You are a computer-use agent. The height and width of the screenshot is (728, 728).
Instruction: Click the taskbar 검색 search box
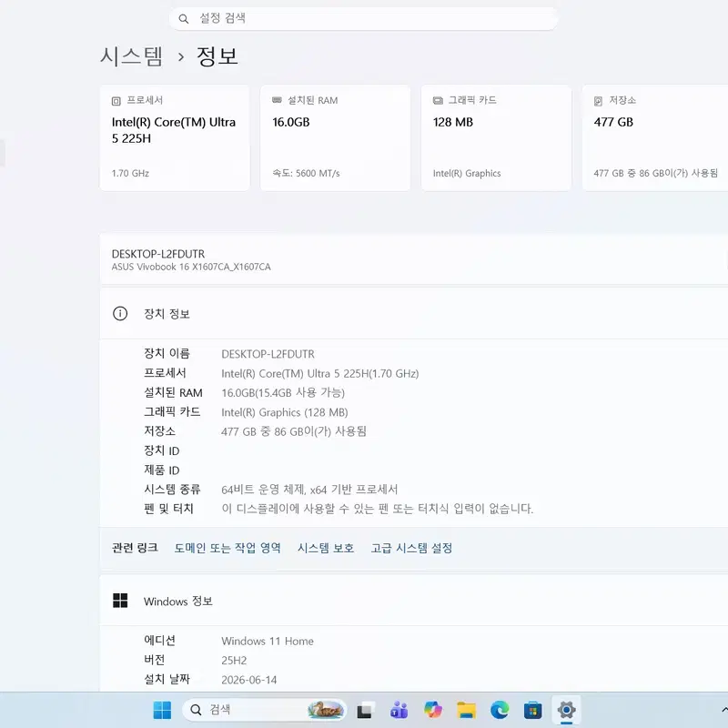coord(264,710)
